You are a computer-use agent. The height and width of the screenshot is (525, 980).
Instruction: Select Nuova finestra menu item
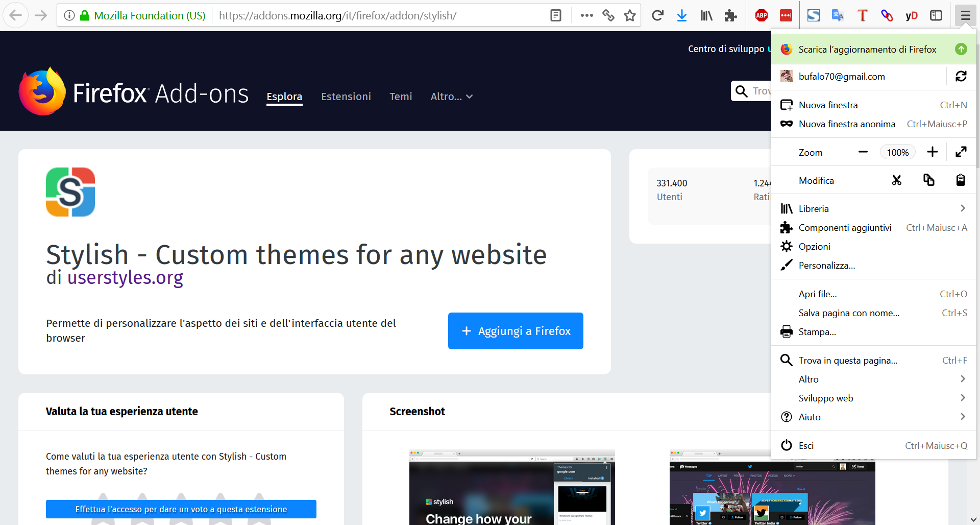[874, 105]
